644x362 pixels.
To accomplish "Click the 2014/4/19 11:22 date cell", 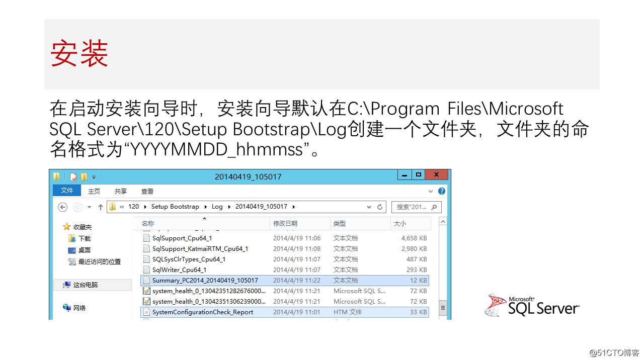I will [297, 280].
